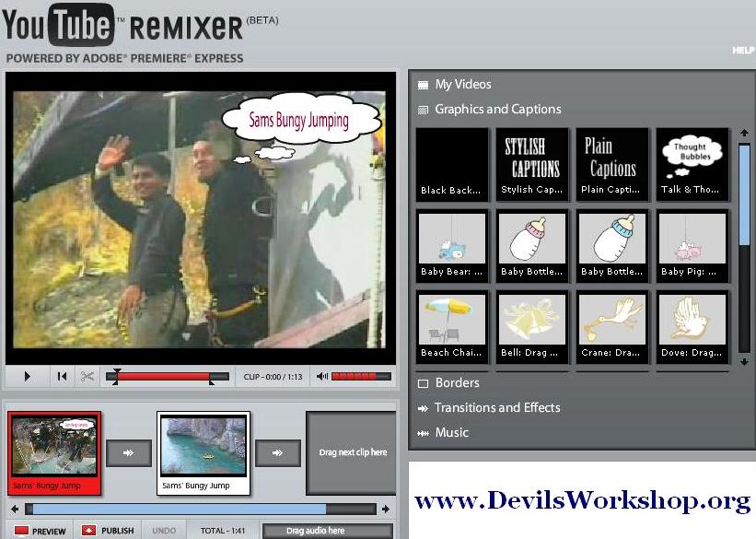This screenshot has width=756, height=539.
Task: Mute audio using the speaker icon
Action: (x=322, y=377)
